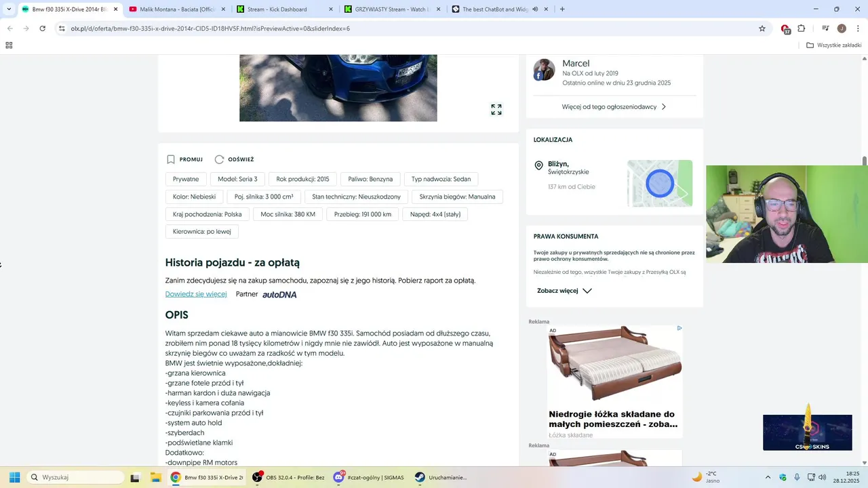Image resolution: width=868 pixels, height=488 pixels.
Task: Switch to Discord SIGMAS taskbar item
Action: (370, 477)
